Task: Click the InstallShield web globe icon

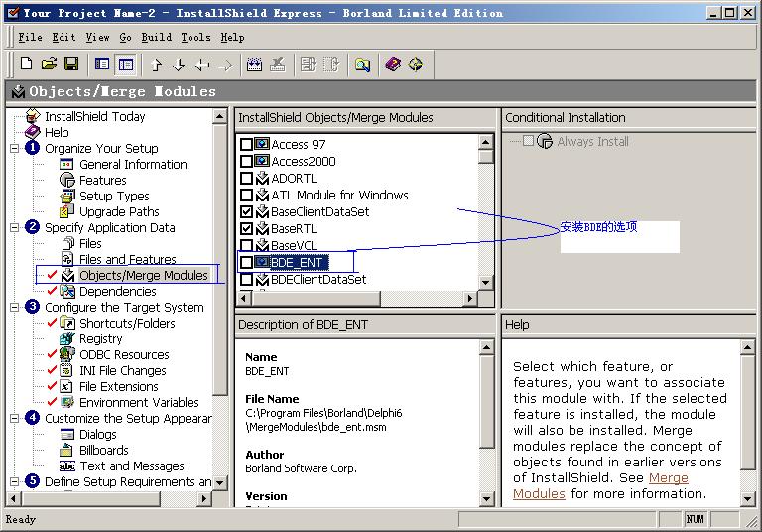Action: coord(416,64)
